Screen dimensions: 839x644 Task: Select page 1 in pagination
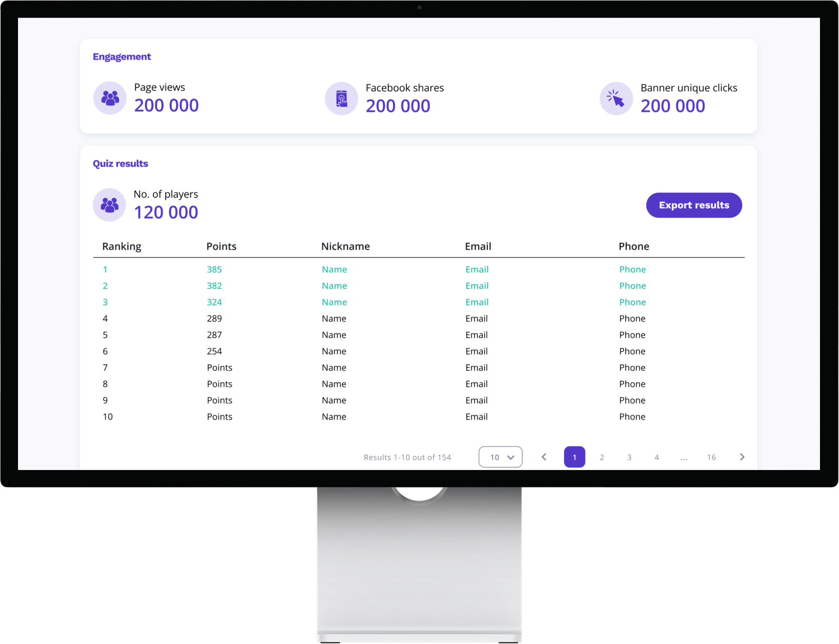click(574, 457)
